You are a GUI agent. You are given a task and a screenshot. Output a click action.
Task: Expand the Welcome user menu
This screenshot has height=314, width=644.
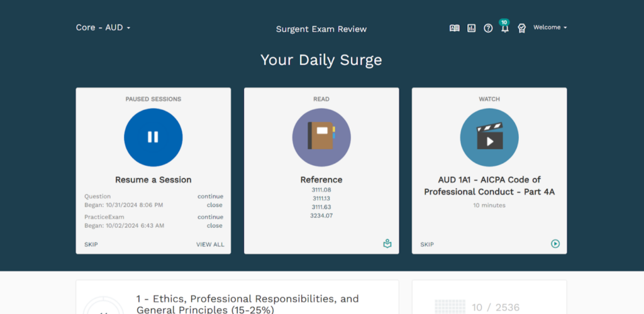550,28
